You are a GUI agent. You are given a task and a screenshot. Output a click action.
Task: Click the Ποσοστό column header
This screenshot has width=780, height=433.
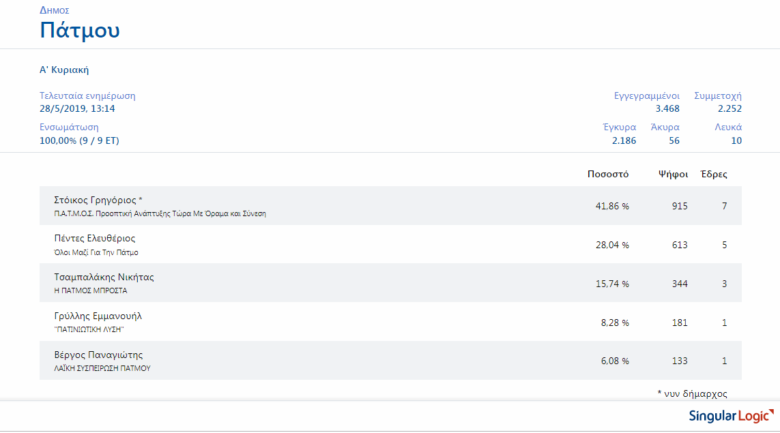[607, 174]
